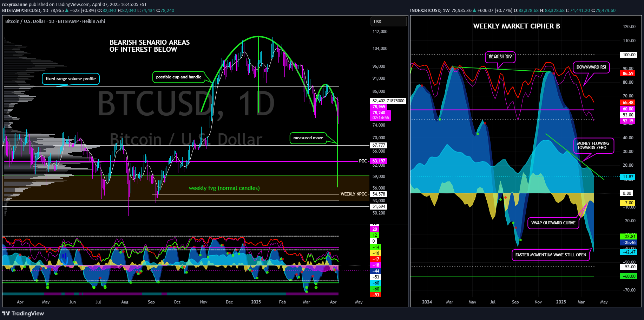Click the TradingView logo at the bottom
The image size is (644, 320).
(x=23, y=313)
